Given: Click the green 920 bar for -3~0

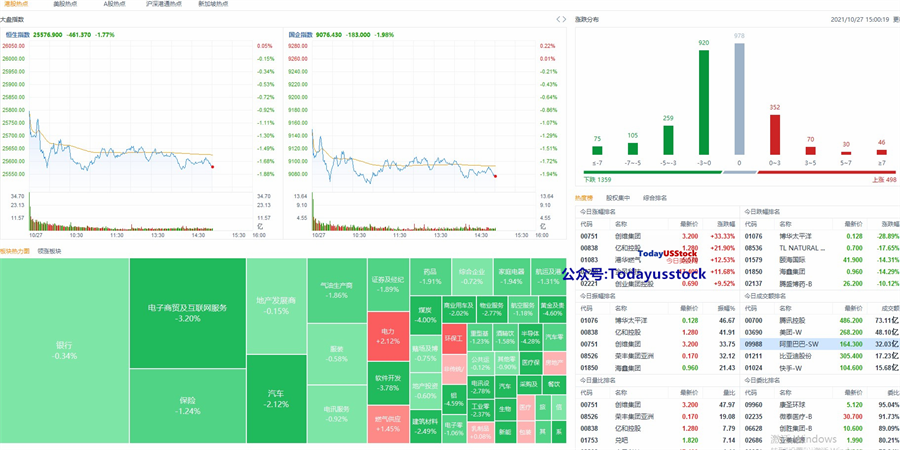Looking at the screenshot, I should pos(704,102).
